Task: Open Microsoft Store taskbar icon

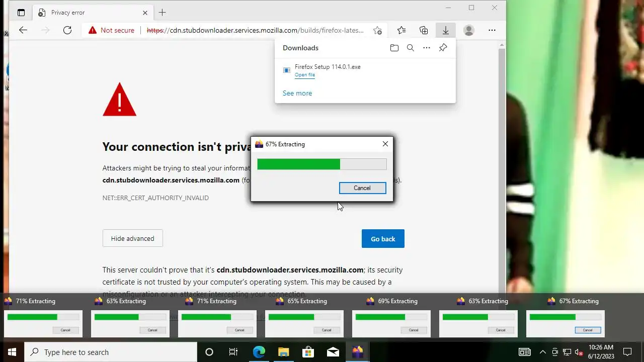Action: click(x=308, y=352)
